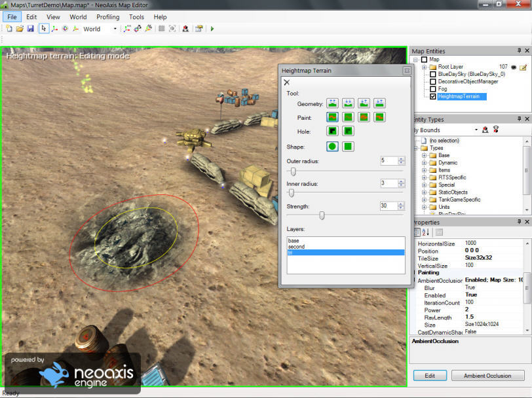The width and height of the screenshot is (532, 398).
Task: Close the Entity Types panel
Action: (527, 118)
